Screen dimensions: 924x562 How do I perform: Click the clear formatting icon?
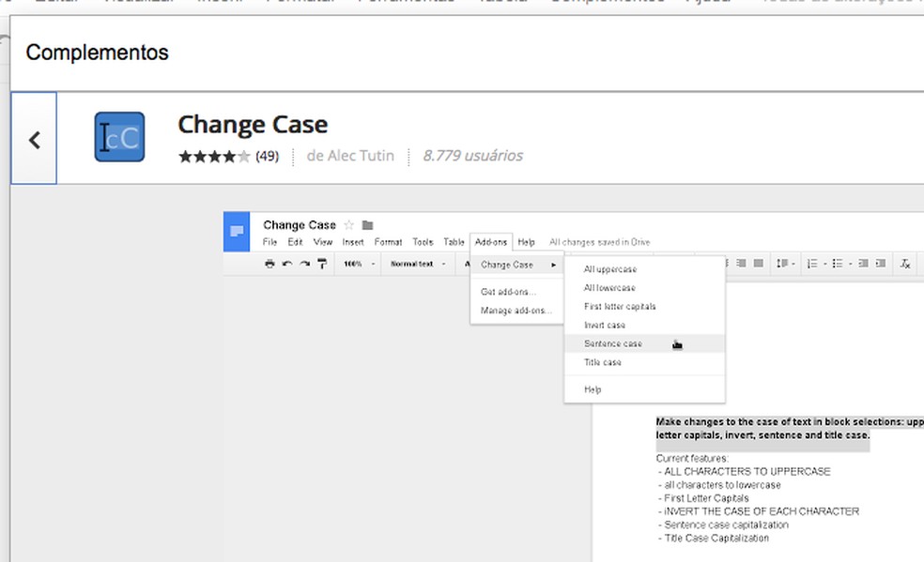(905, 265)
